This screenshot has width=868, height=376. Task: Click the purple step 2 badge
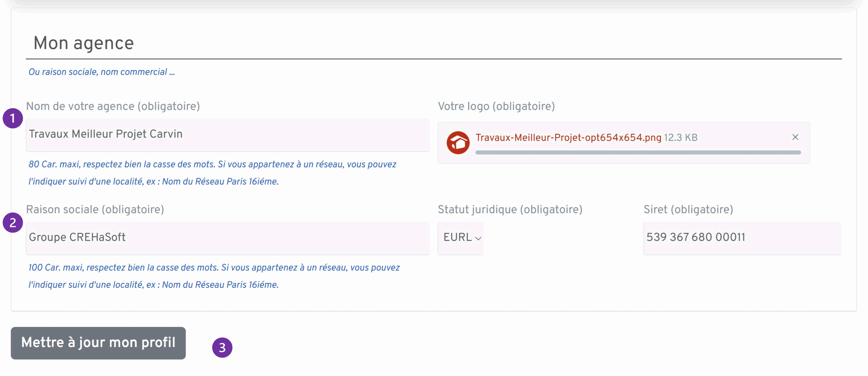point(13,222)
